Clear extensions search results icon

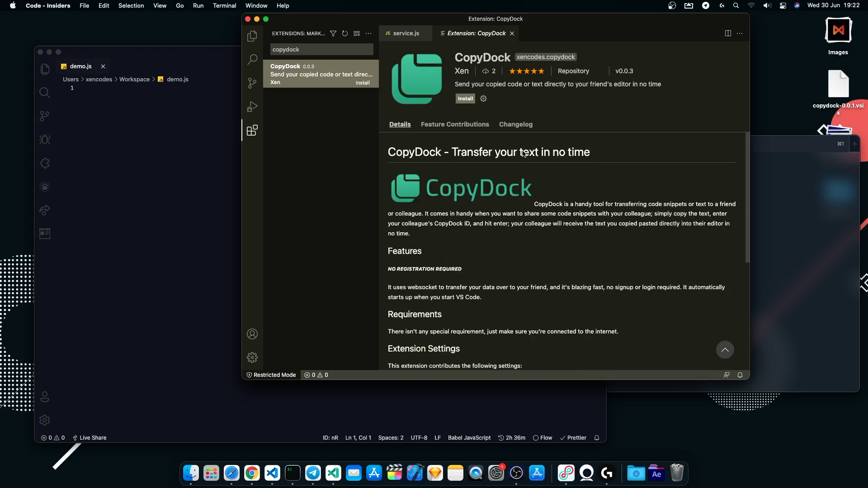point(357,33)
